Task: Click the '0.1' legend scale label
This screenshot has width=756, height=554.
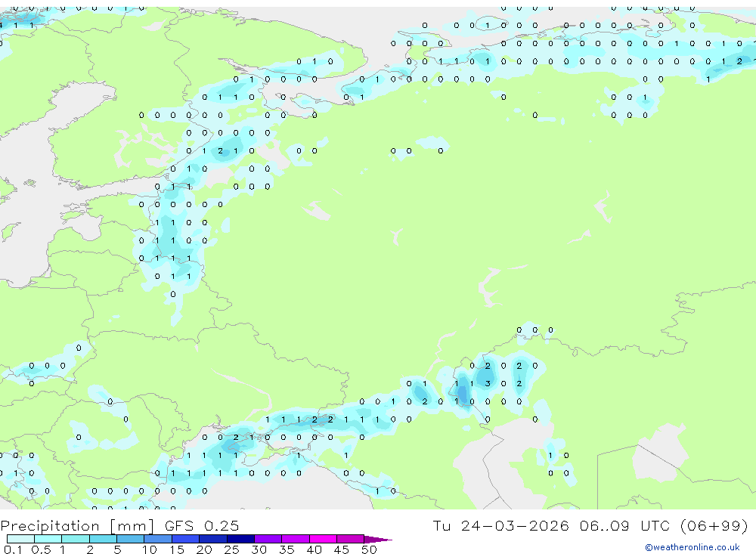Action: [13, 549]
